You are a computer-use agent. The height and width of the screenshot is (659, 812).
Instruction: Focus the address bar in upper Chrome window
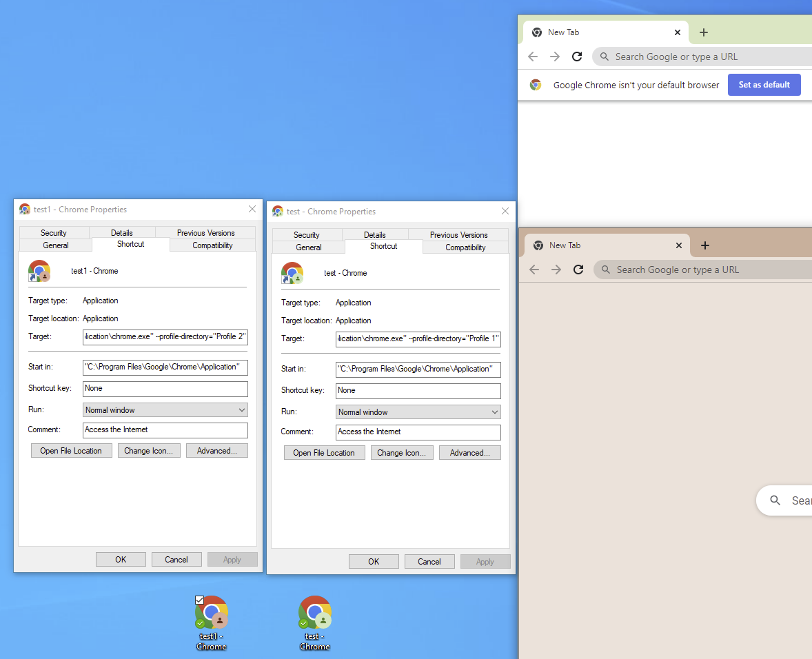tap(702, 57)
